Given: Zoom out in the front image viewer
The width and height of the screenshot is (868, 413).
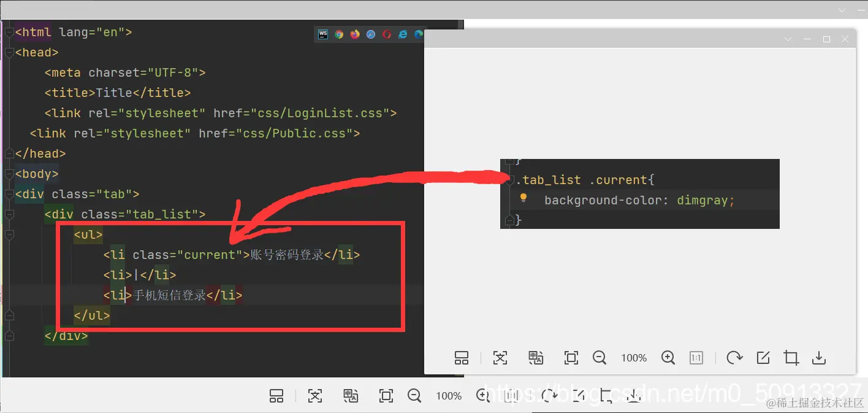Looking at the screenshot, I should [600, 358].
